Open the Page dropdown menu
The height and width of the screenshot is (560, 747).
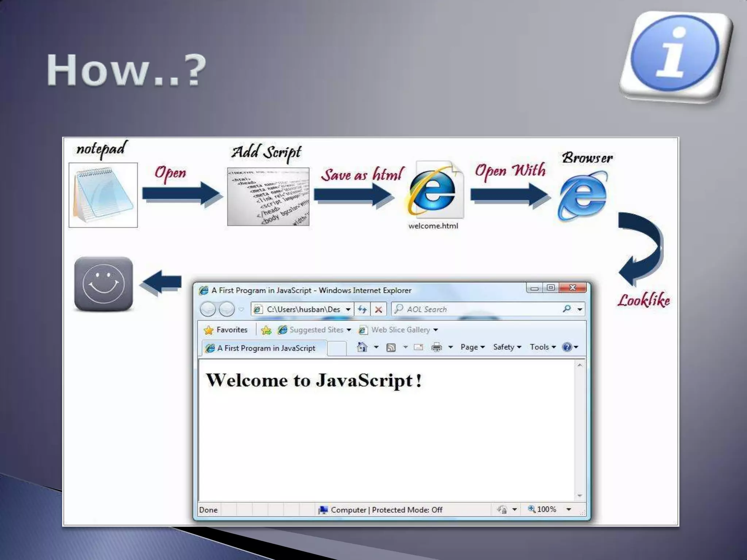point(472,347)
